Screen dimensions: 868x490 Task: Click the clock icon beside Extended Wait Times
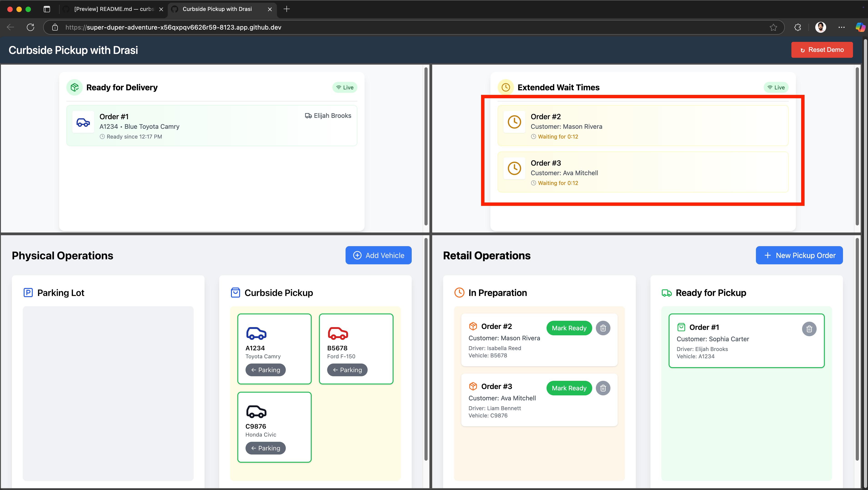click(505, 87)
